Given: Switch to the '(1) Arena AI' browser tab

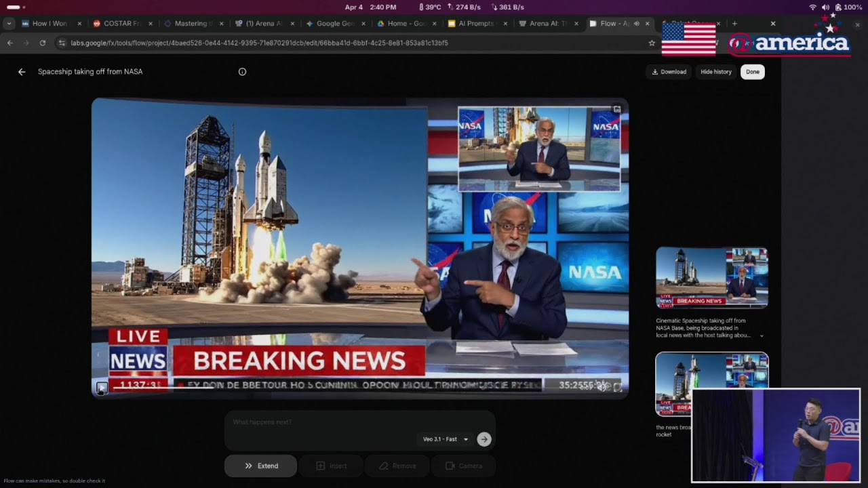Looking at the screenshot, I should (x=264, y=23).
